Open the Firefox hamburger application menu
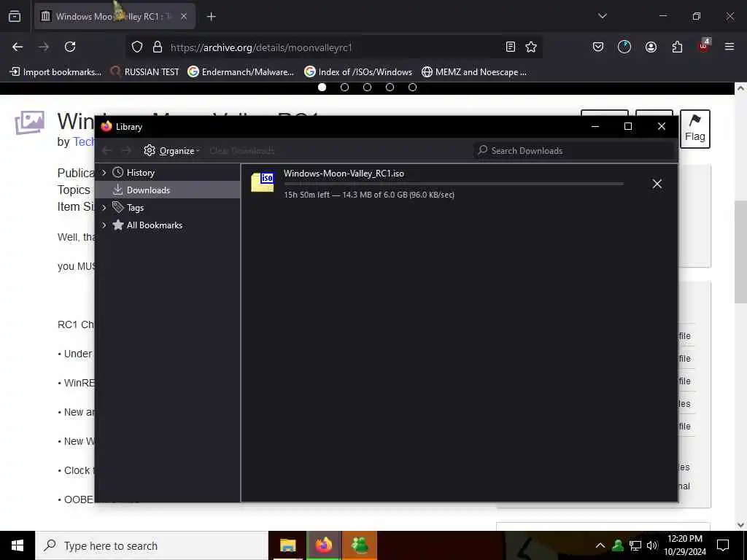Viewport: 747px width, 560px height. (x=729, y=47)
